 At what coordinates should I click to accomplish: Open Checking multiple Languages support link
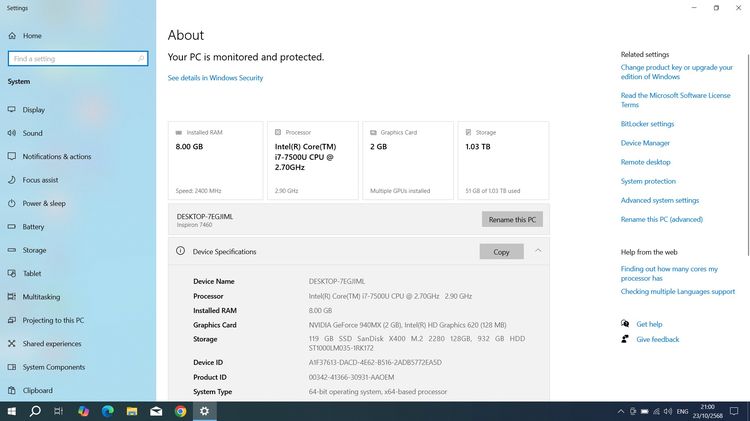(x=678, y=291)
